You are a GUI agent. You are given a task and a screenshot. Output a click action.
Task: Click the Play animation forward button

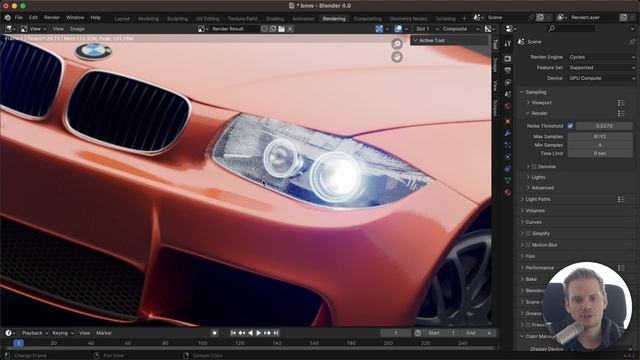[x=259, y=333]
